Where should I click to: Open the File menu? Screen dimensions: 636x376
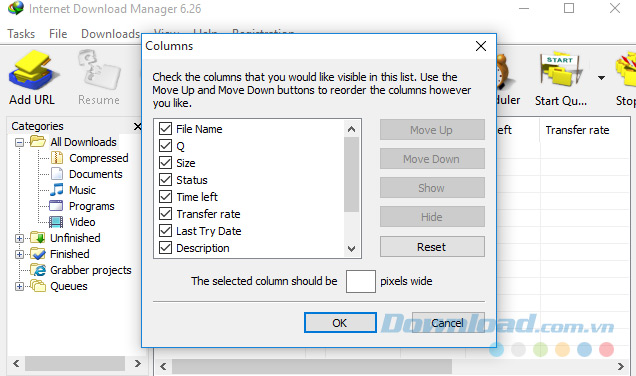point(58,34)
